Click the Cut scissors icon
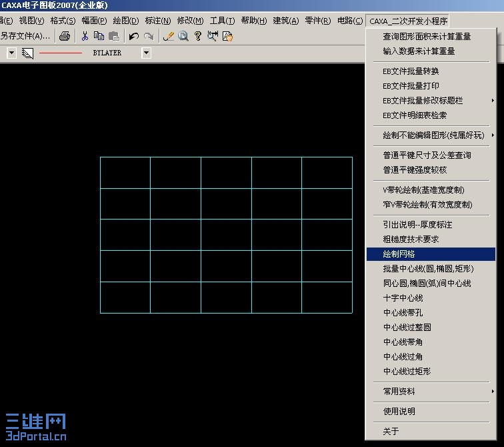 pos(85,36)
